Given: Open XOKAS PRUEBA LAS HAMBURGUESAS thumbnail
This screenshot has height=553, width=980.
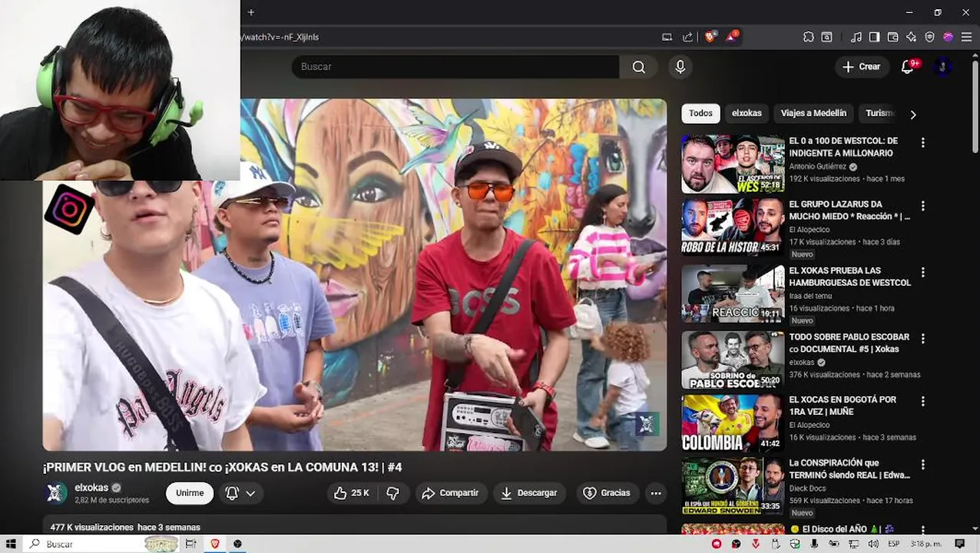Looking at the screenshot, I should [x=733, y=293].
